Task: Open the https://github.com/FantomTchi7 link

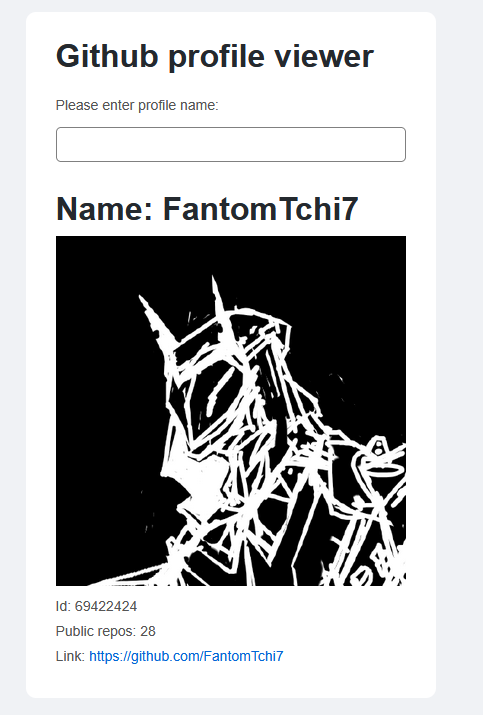Action: pyautogui.click(x=186, y=656)
